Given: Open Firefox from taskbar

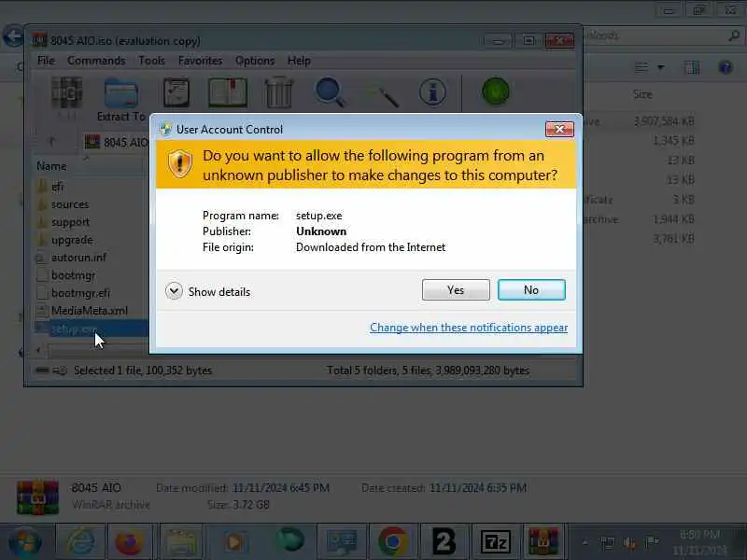Looking at the screenshot, I should click(130, 542).
